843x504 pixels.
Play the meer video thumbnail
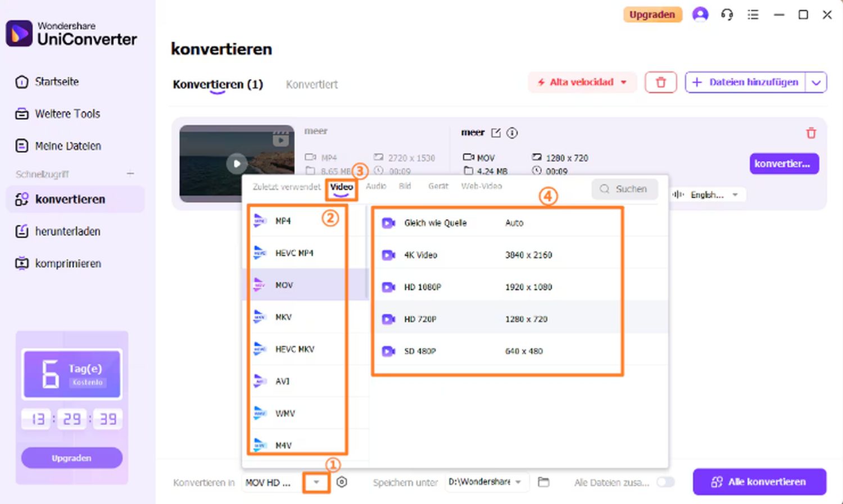pyautogui.click(x=237, y=164)
